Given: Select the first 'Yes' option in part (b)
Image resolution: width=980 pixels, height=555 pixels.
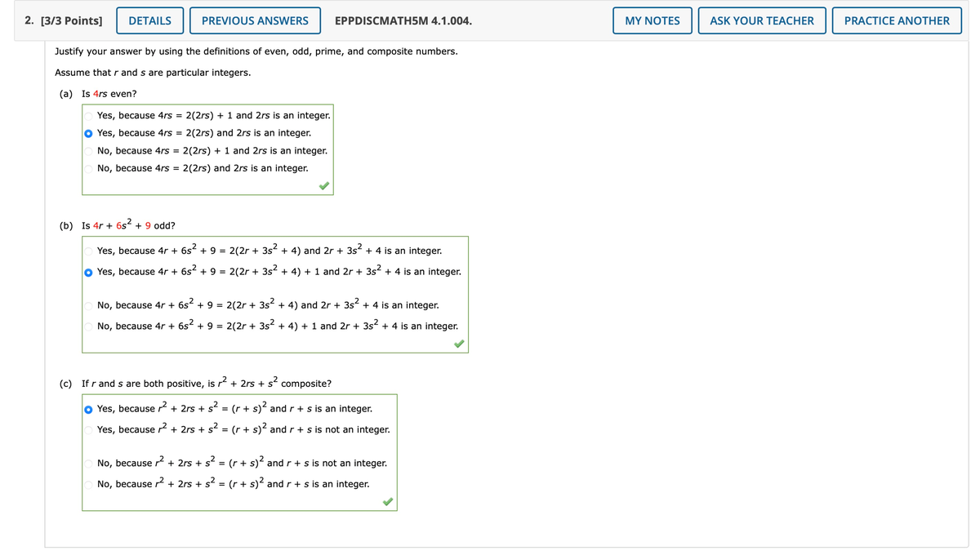Looking at the screenshot, I should coord(87,251).
